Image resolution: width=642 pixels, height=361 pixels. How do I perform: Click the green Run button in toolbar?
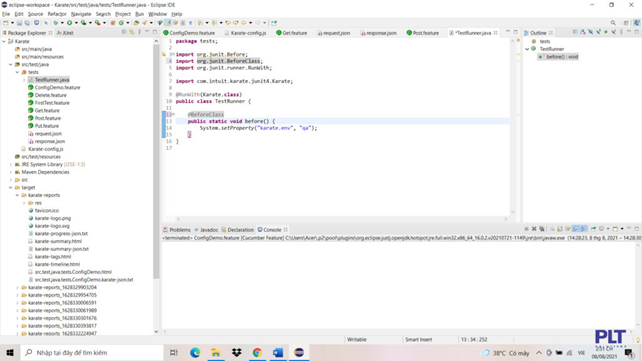(70, 23)
